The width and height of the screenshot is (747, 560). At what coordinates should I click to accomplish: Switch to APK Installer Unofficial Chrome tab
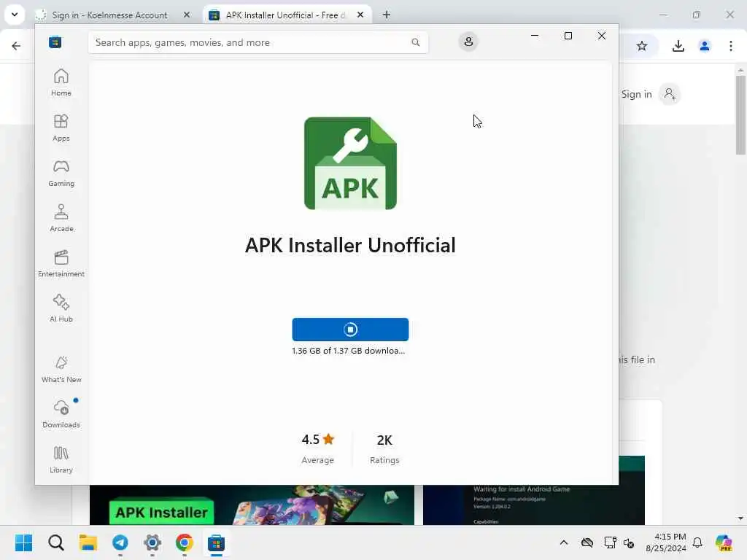click(285, 15)
